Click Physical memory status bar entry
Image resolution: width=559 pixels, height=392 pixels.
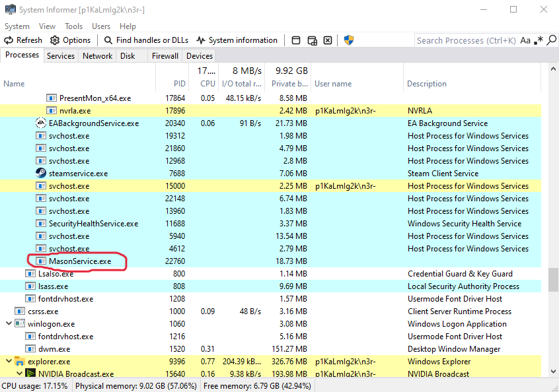tap(136, 386)
